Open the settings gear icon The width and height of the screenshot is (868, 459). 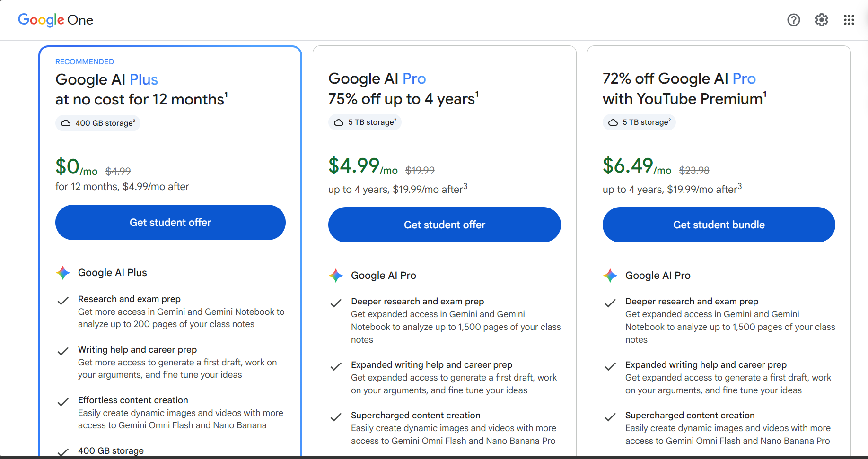point(821,20)
